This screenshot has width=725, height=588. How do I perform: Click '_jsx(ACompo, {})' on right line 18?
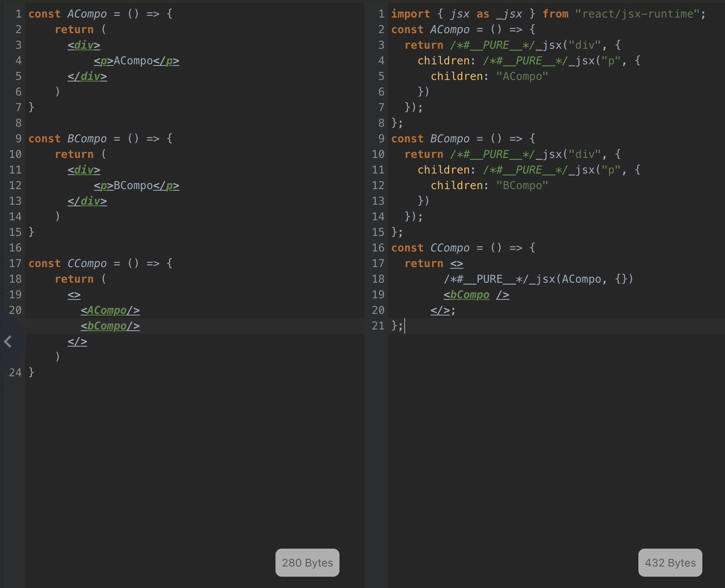pyautogui.click(x=581, y=279)
